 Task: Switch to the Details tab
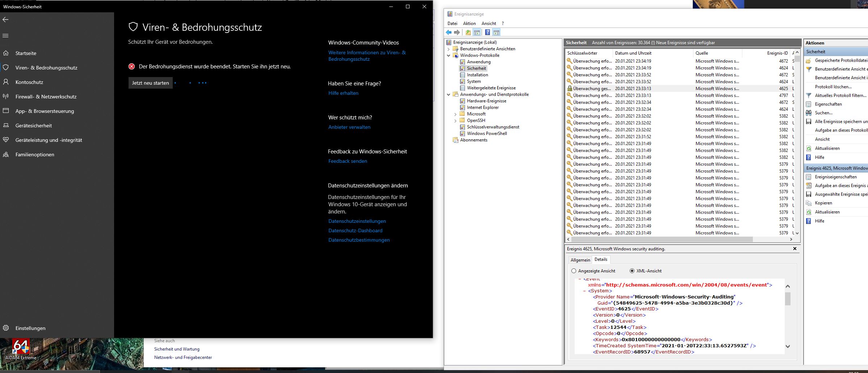(601, 259)
